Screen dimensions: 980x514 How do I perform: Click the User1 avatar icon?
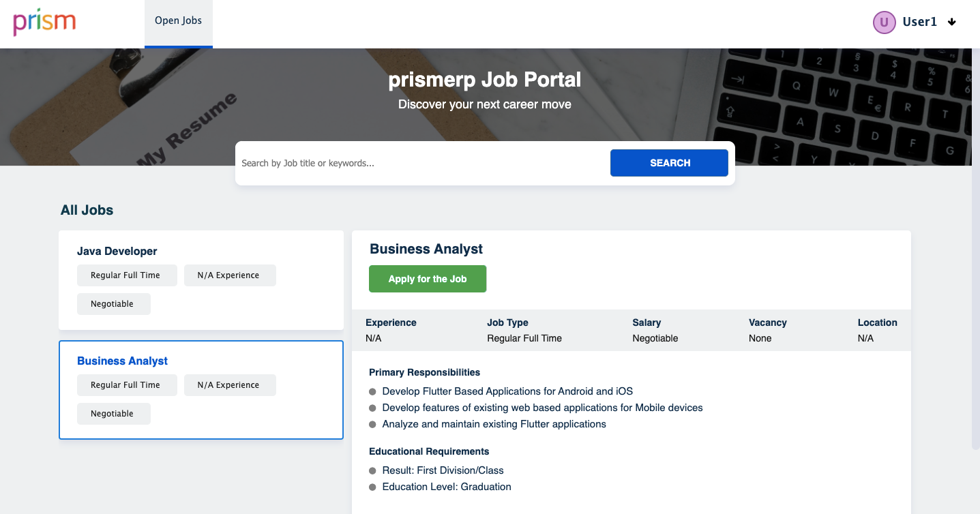884,22
